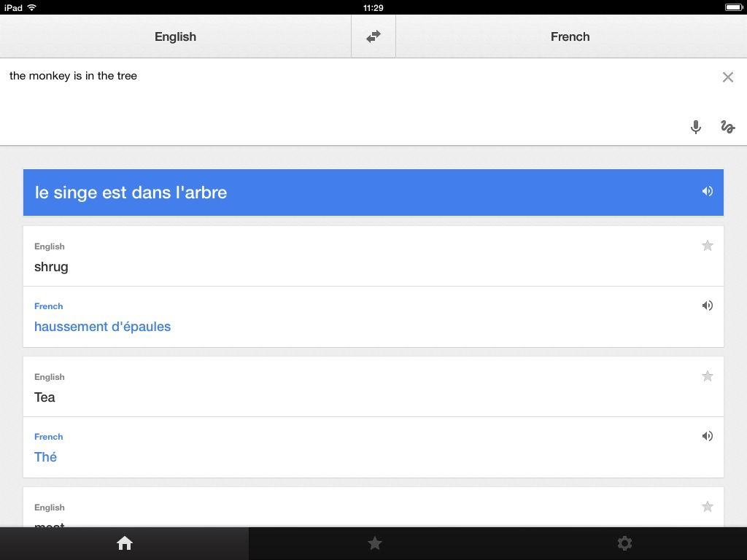Play audio for le singe est dans l'arbre

click(707, 191)
